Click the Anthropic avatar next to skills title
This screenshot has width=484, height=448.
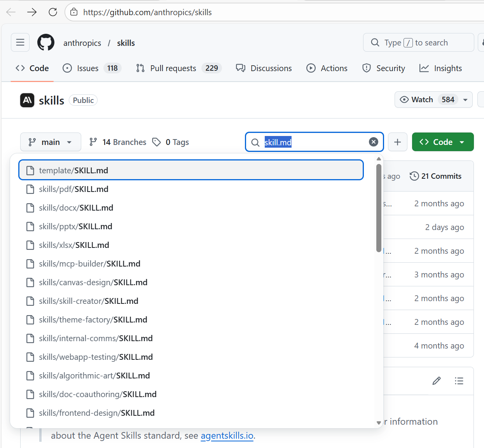pos(27,100)
